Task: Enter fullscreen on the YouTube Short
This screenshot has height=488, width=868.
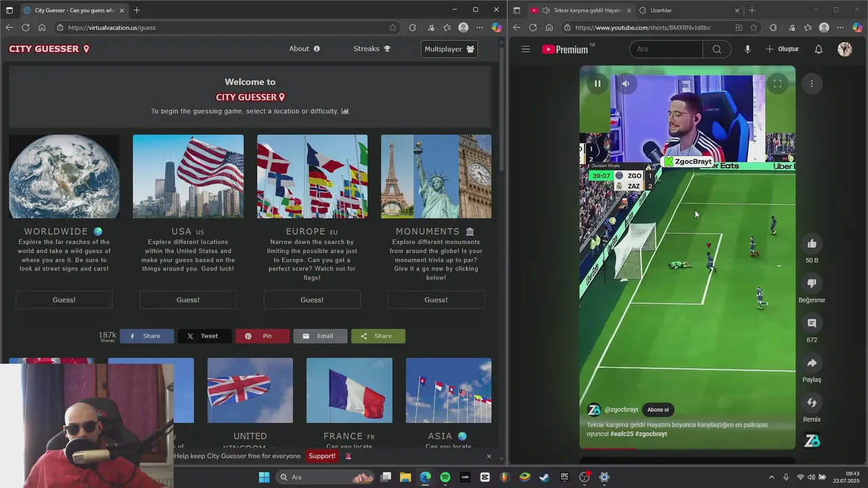Action: pyautogui.click(x=778, y=84)
